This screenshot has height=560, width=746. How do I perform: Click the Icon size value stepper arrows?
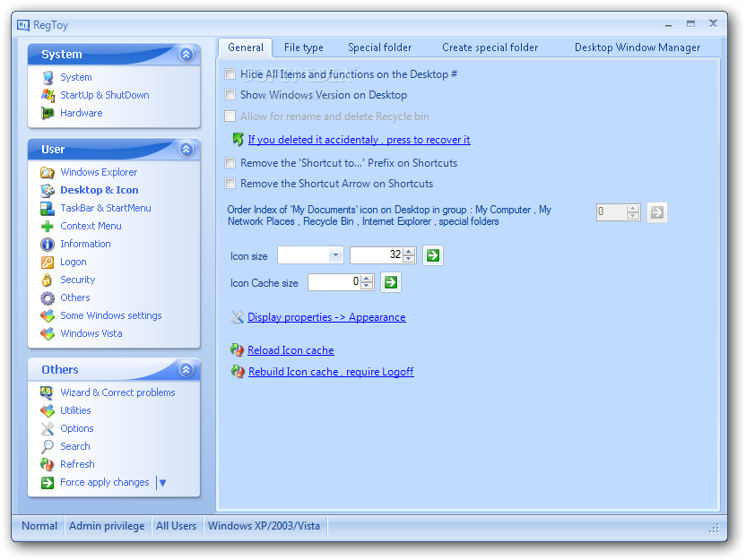409,255
